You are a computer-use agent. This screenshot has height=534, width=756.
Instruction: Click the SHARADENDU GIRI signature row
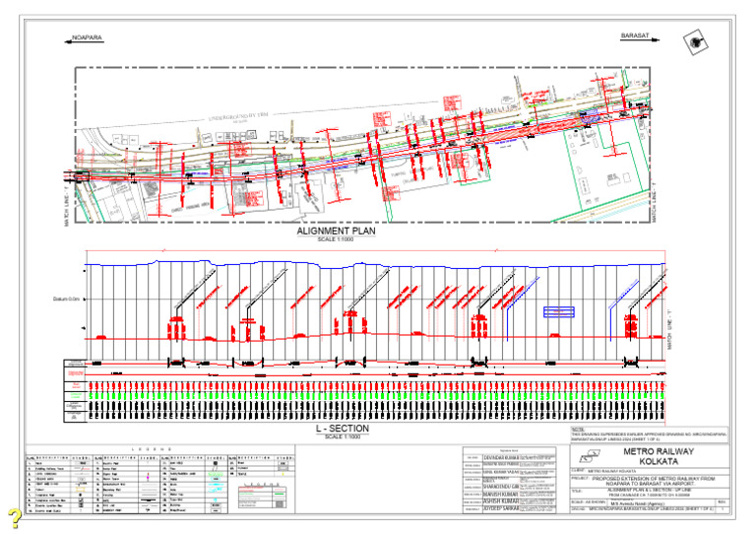pos(510,487)
